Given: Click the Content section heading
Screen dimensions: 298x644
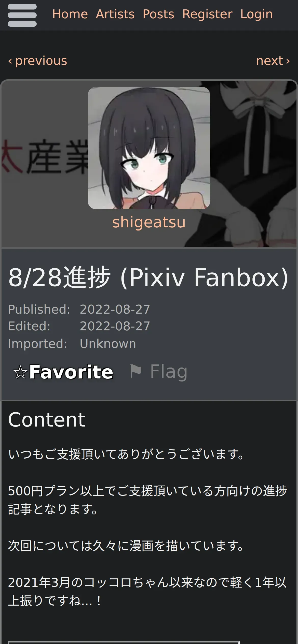Looking at the screenshot, I should (x=47, y=420).
